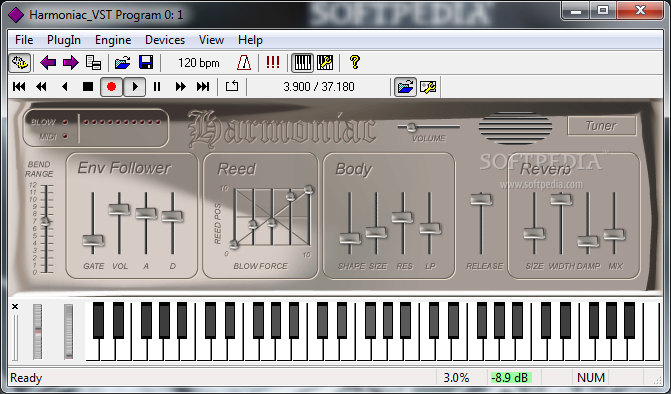
Task: Click the 120 bpm tempo display
Action: pos(199,63)
